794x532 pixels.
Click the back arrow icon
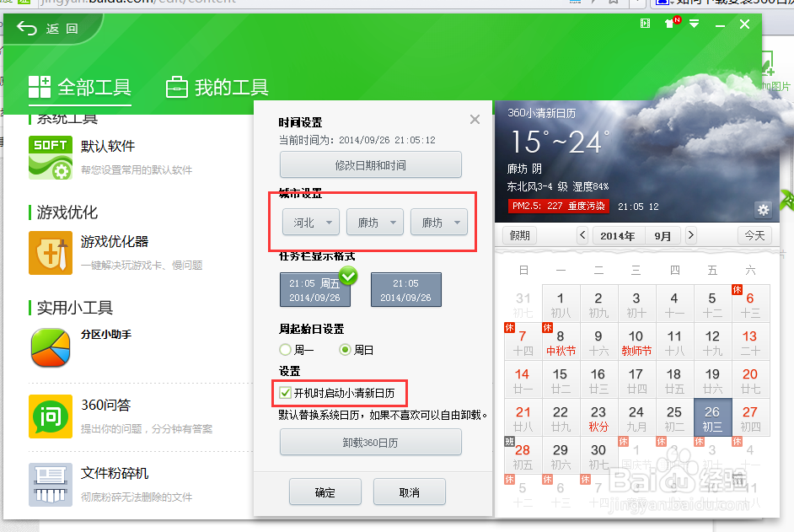click(x=27, y=29)
